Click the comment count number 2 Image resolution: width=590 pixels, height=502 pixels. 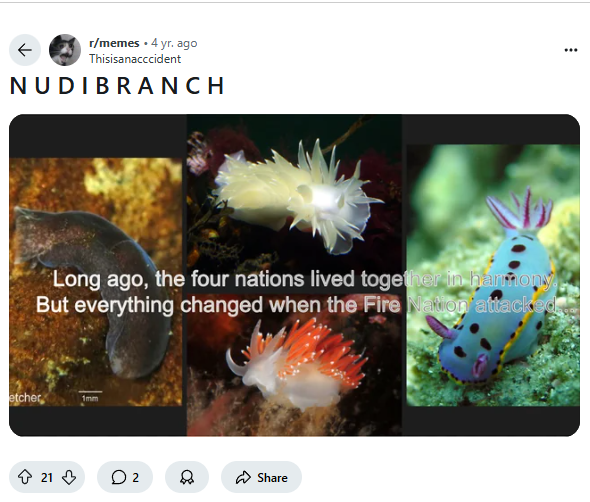coord(135,478)
